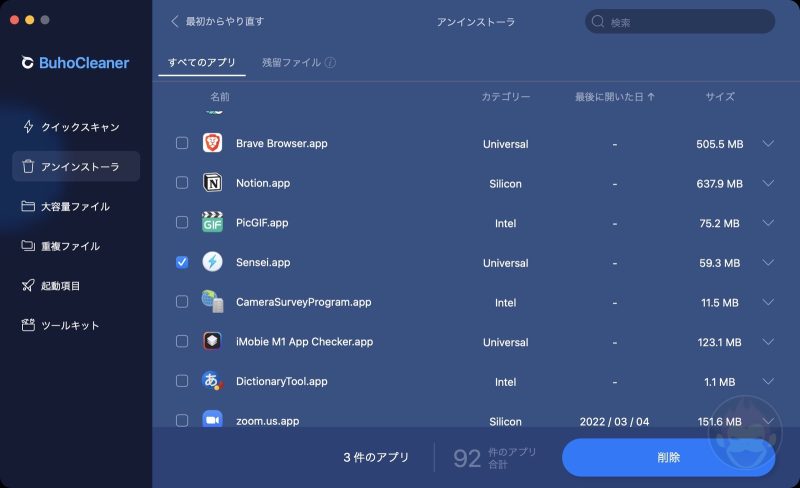
Task: Check the Brave Browser.app checkbox
Action: tap(182, 143)
